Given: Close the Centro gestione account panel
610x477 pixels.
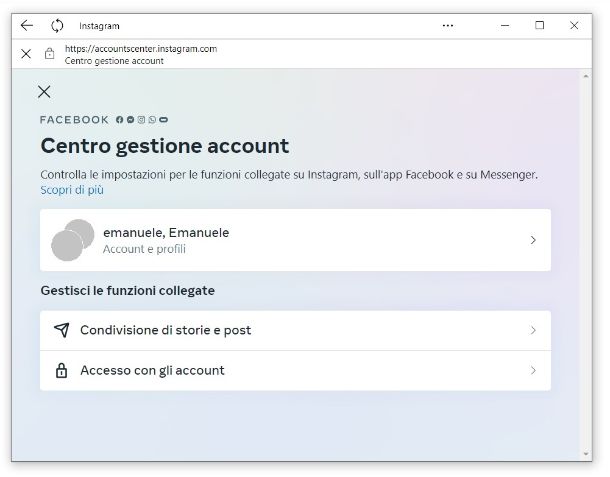Looking at the screenshot, I should (44, 92).
